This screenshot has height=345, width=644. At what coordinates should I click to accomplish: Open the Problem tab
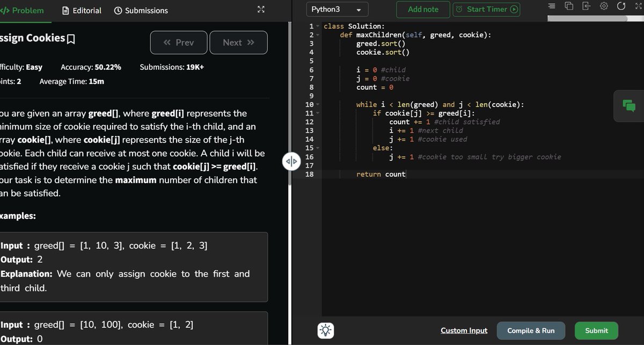pos(23,10)
